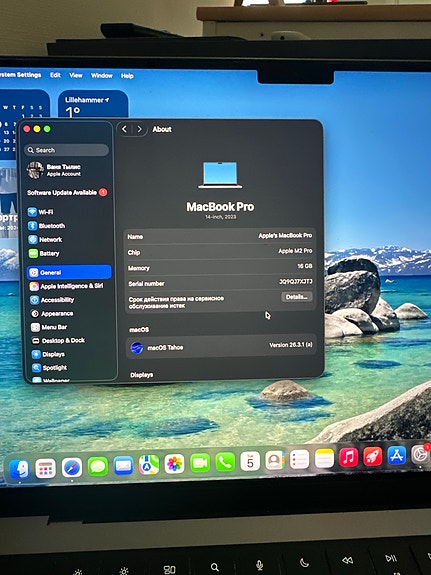
Task: Open Safari from the Dock
Action: tap(72, 468)
